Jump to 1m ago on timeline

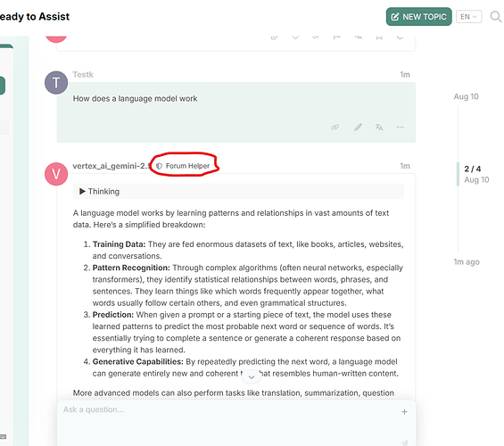click(467, 262)
